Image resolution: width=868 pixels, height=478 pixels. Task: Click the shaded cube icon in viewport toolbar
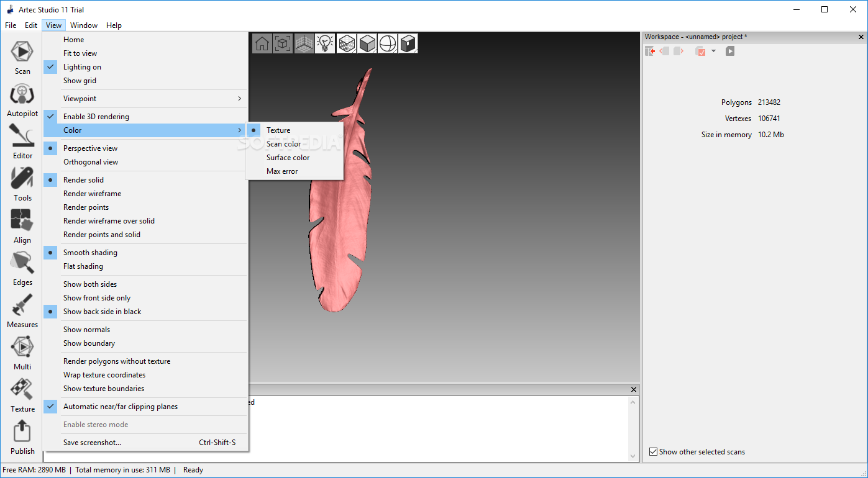pos(367,43)
